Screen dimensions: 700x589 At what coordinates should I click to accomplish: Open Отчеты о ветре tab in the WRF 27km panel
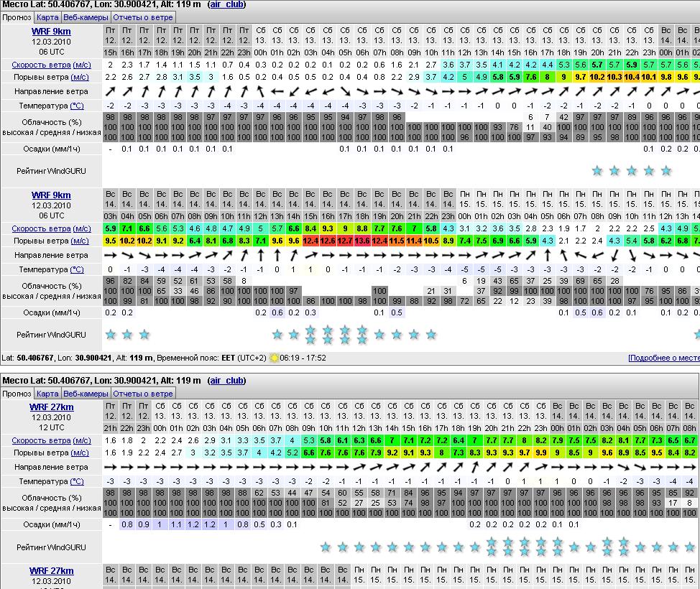[143, 394]
